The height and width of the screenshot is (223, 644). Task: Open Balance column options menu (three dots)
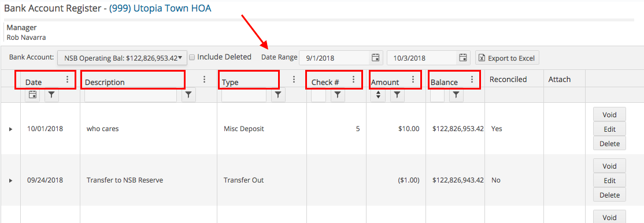pos(472,79)
